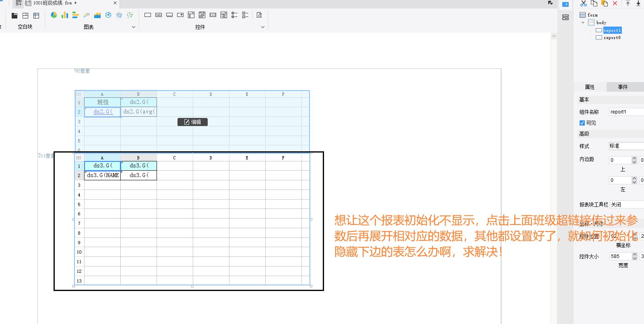Select row 5 header in lower report
Viewport: 644px width, 324px height.
click(x=79, y=204)
